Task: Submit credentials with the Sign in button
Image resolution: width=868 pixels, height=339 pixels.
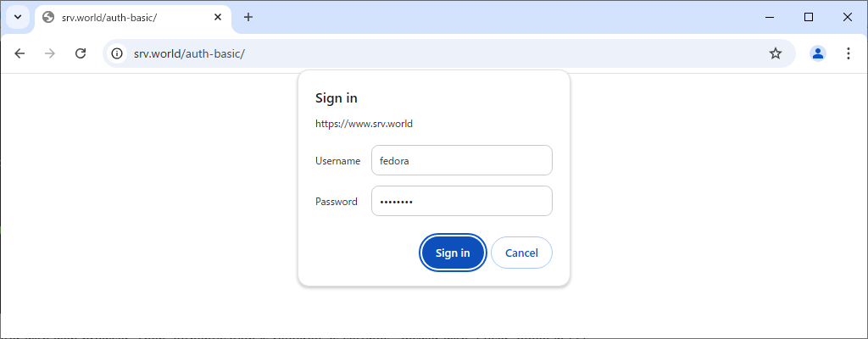Action: pos(453,253)
